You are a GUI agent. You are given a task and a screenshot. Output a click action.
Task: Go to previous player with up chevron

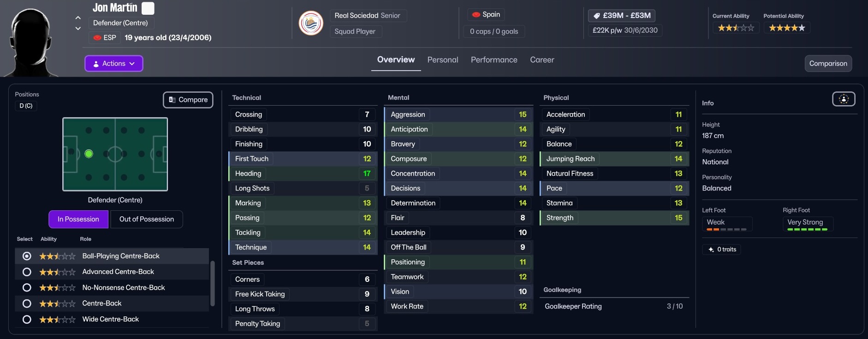(x=78, y=18)
